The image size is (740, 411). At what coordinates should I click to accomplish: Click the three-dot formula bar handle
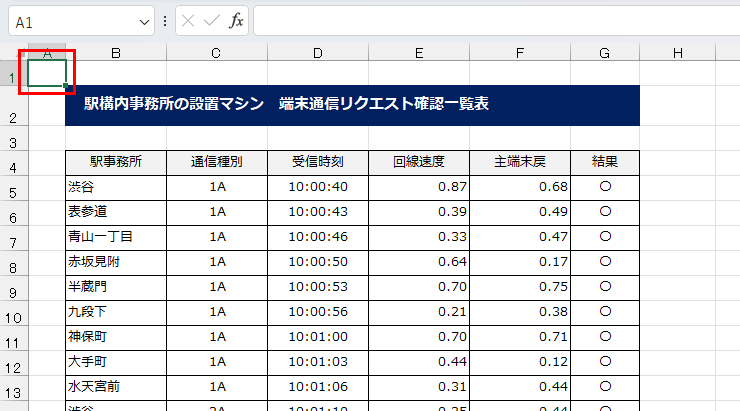165,21
